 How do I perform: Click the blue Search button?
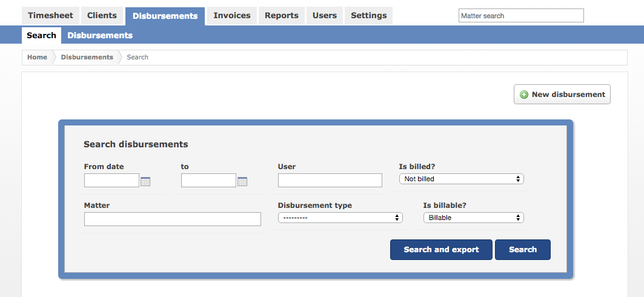522,250
